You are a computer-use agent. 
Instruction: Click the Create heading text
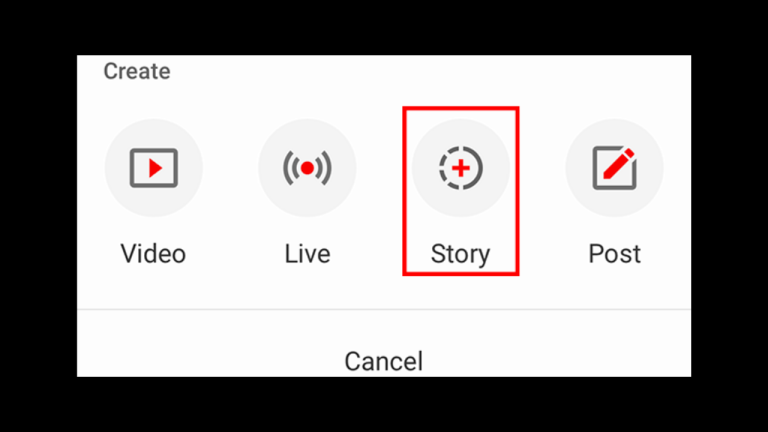click(x=137, y=71)
